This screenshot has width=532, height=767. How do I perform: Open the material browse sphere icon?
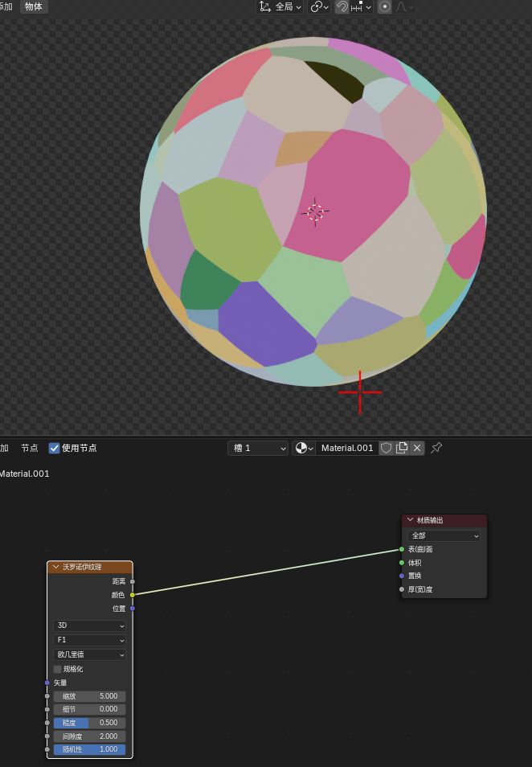pyautogui.click(x=304, y=448)
